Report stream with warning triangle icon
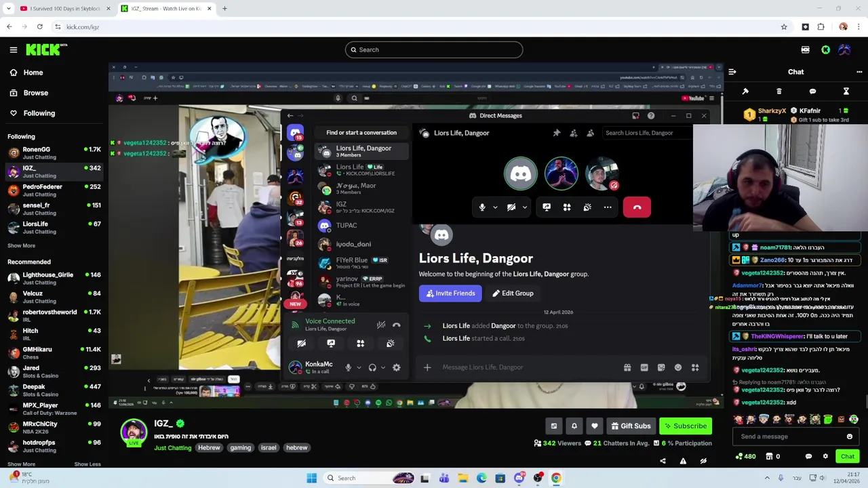868x488 pixels. click(683, 461)
